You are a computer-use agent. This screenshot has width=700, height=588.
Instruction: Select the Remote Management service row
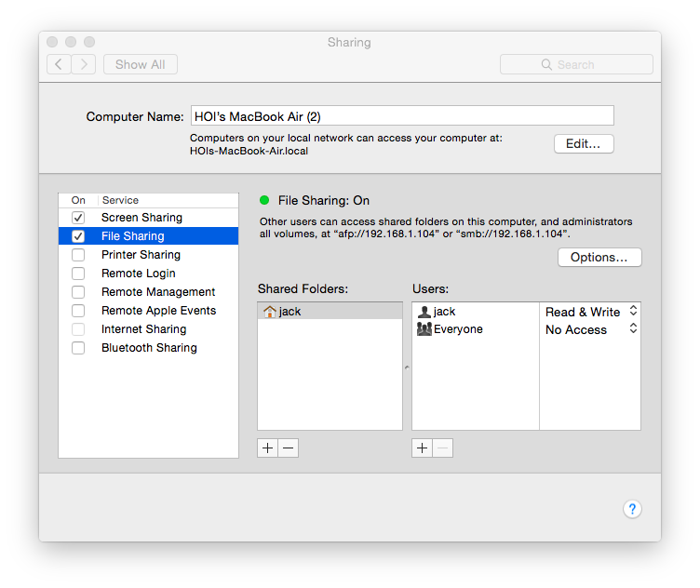click(x=148, y=292)
